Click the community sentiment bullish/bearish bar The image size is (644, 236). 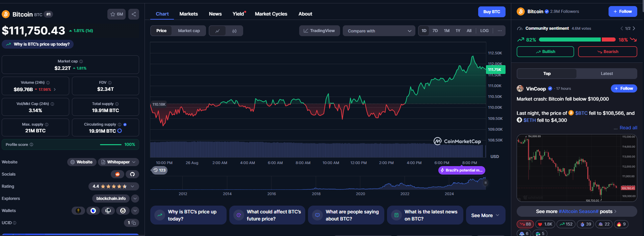click(x=577, y=40)
